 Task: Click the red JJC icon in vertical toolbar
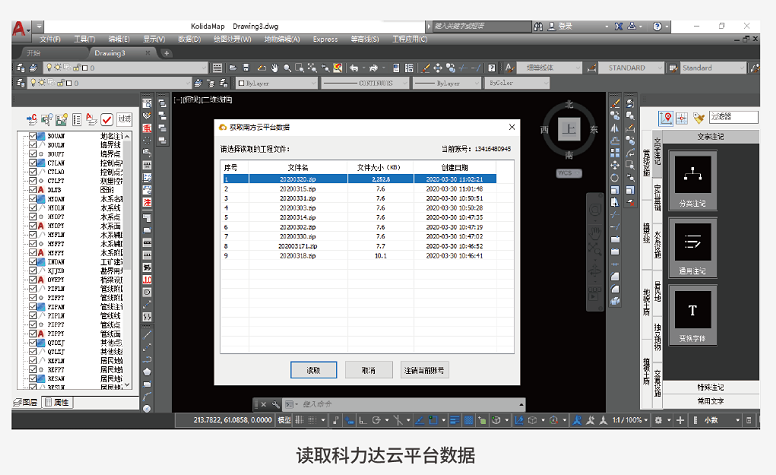tap(147, 280)
